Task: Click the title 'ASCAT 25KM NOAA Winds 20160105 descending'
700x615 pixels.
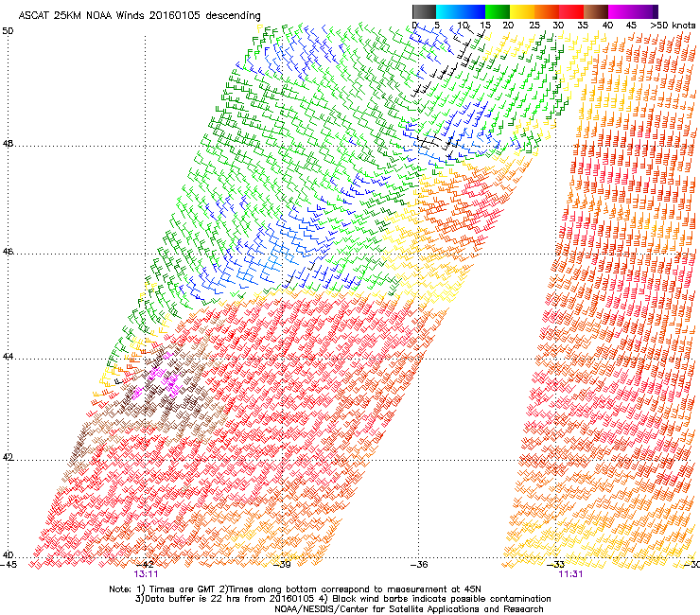Action: pos(139,16)
